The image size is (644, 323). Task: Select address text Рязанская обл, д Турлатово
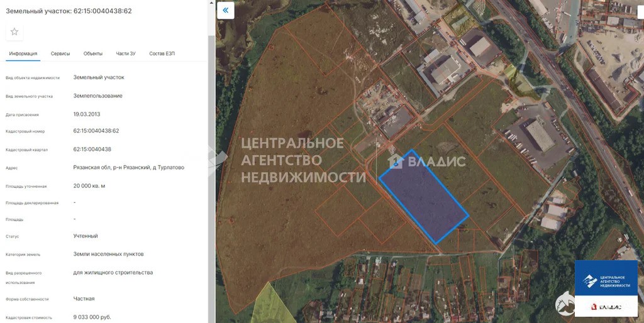click(x=128, y=167)
